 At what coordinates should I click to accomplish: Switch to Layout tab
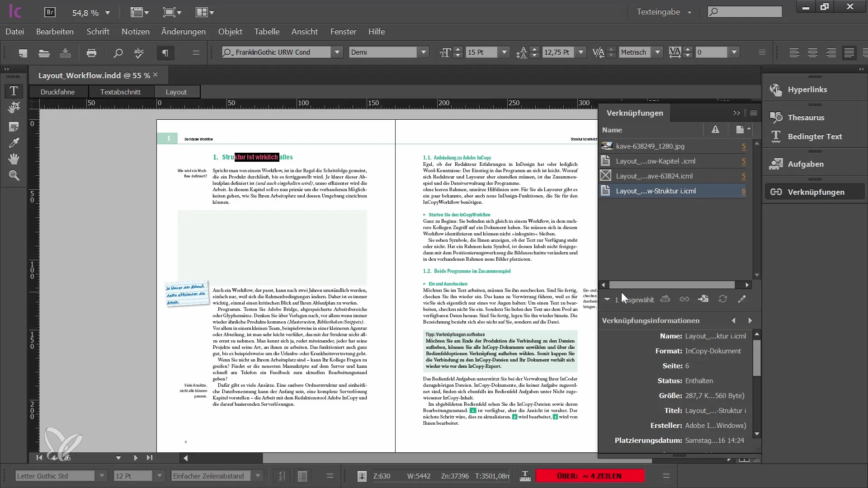(175, 92)
